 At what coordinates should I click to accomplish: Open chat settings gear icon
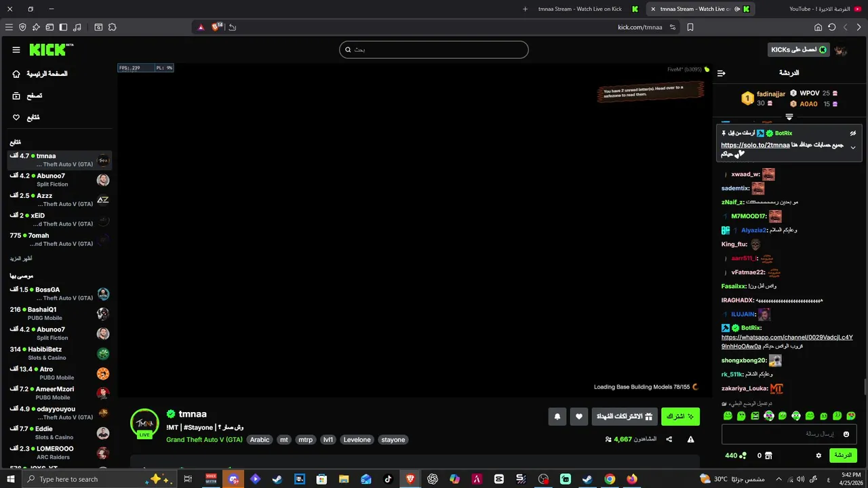click(x=818, y=455)
